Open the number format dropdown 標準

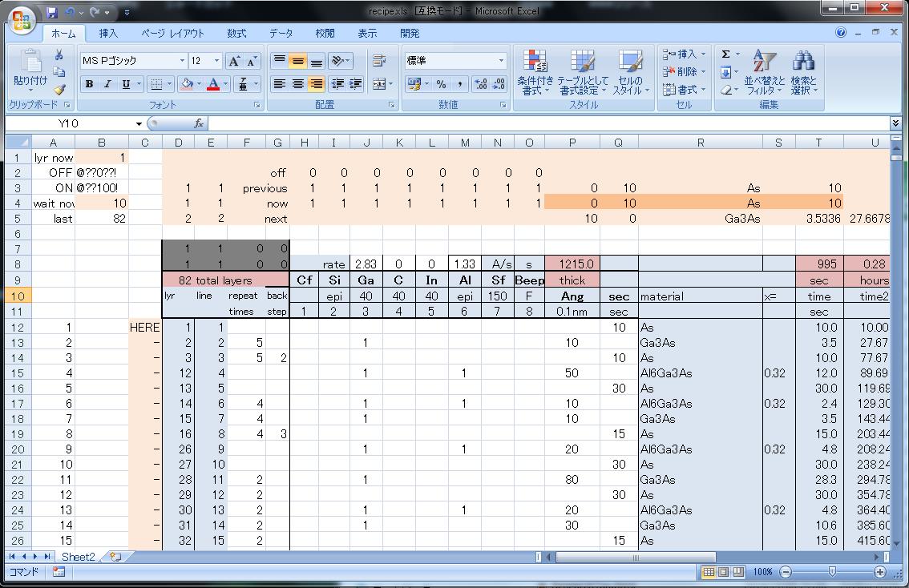click(502, 61)
